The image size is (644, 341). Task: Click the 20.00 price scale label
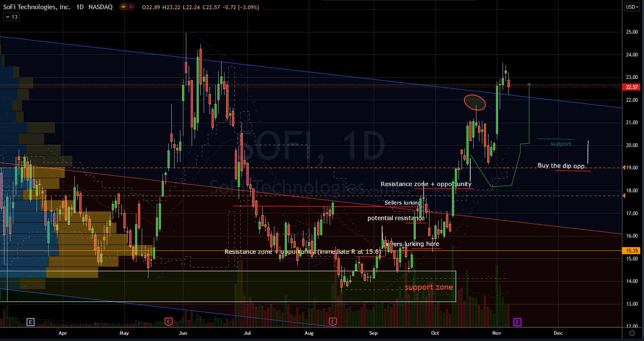pos(632,145)
